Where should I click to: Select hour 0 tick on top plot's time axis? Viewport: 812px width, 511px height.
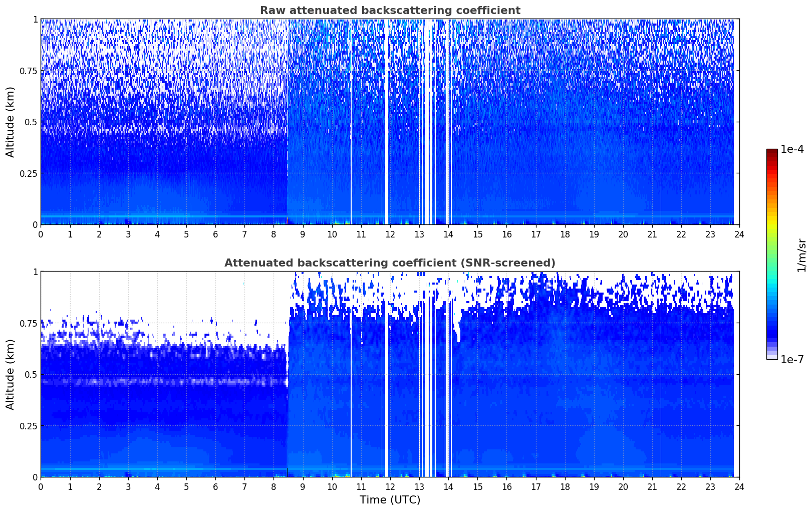(41, 234)
